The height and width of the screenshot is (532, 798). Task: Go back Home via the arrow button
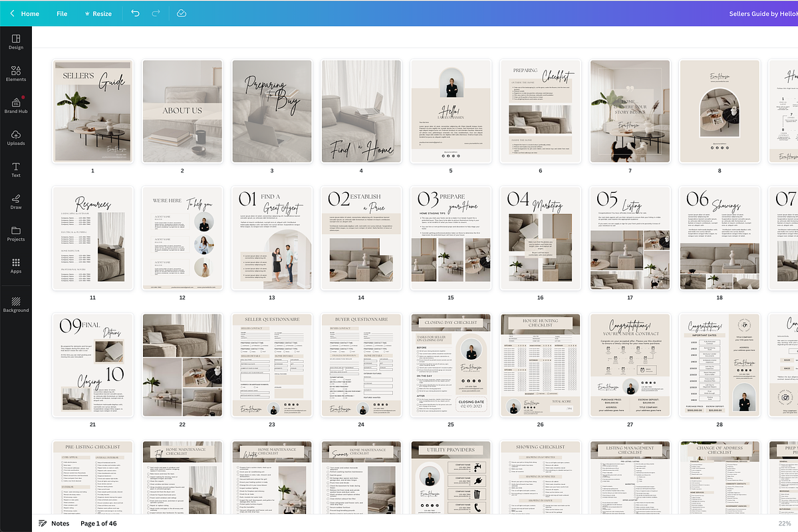25,13
